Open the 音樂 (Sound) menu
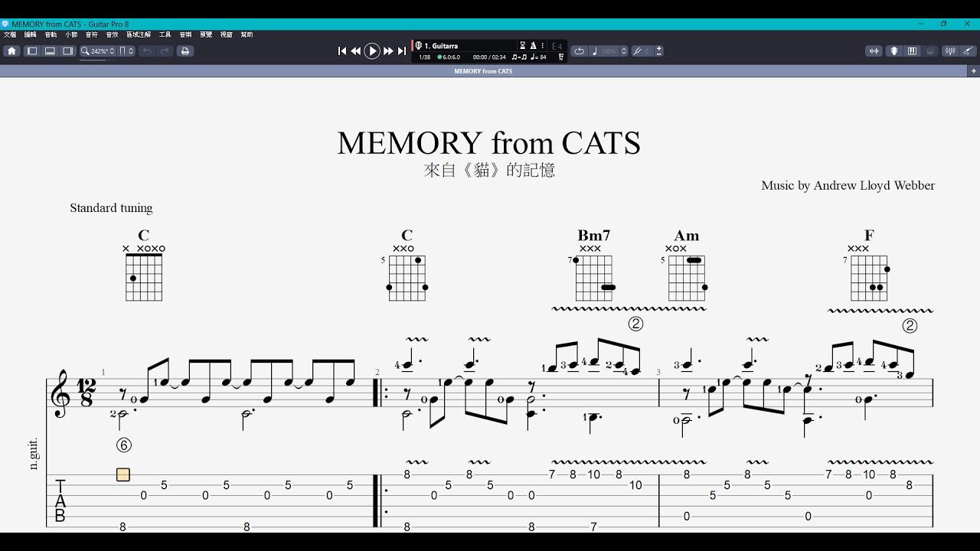This screenshot has height=551, width=980. coord(185,34)
